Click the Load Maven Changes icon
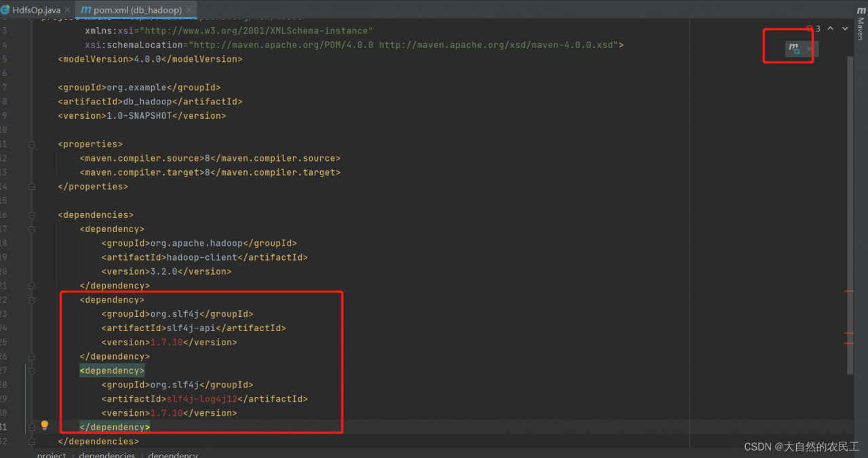 coord(794,49)
